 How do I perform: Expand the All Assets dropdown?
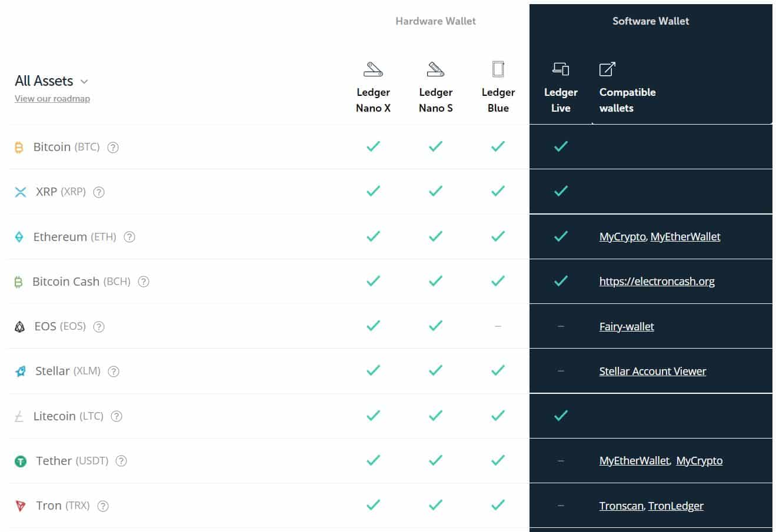click(51, 81)
